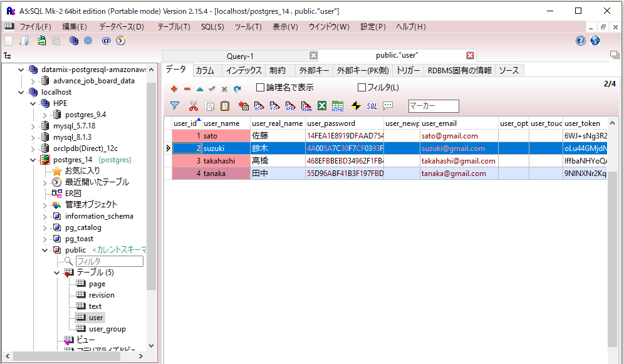
Task: Add a new row with the plus icon
Action: [x=175, y=88]
